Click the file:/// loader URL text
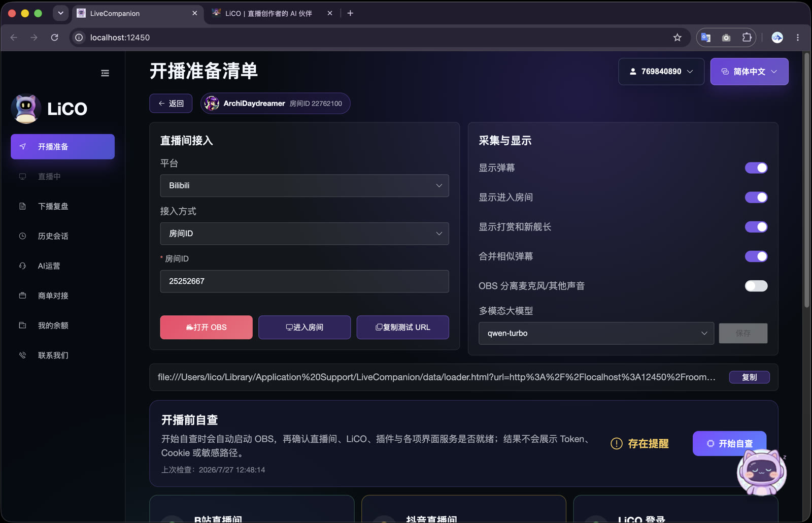The height and width of the screenshot is (523, 812). pos(436,377)
